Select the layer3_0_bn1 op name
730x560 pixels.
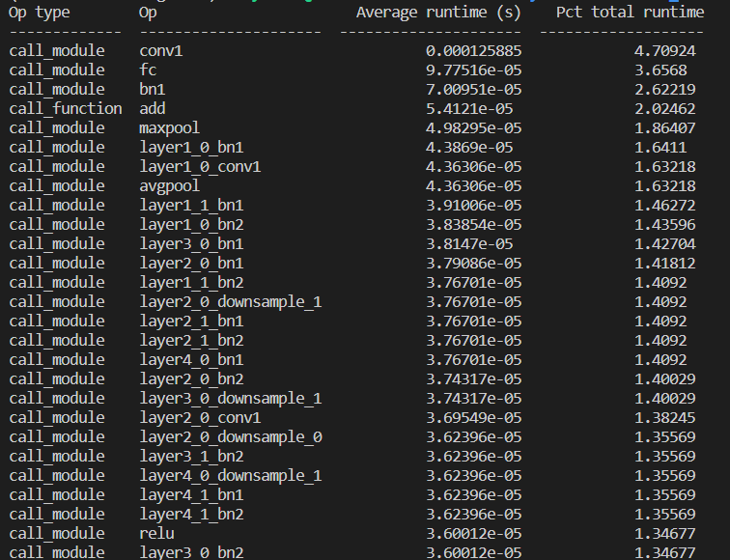coord(191,244)
